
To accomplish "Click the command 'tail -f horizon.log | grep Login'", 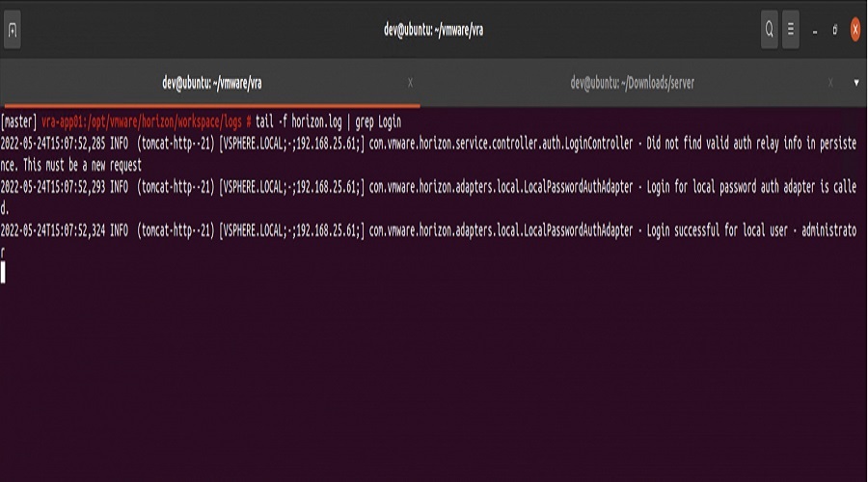I will [x=328, y=121].
